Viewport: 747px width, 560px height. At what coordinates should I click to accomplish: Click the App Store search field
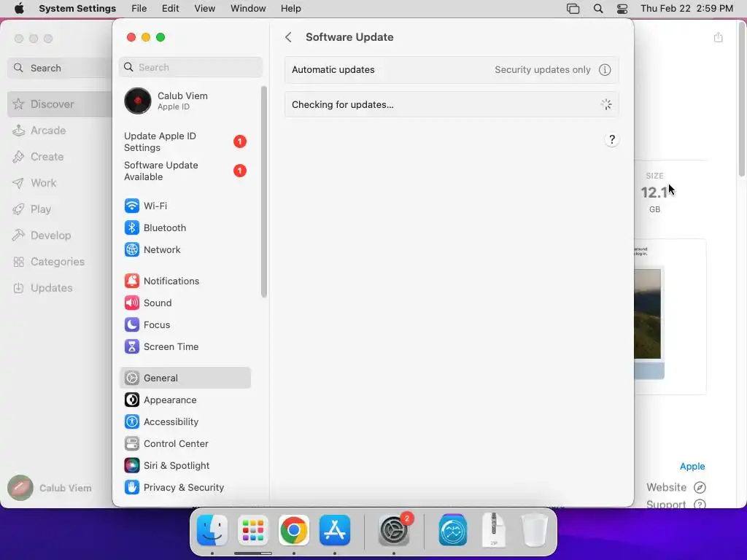click(x=60, y=68)
